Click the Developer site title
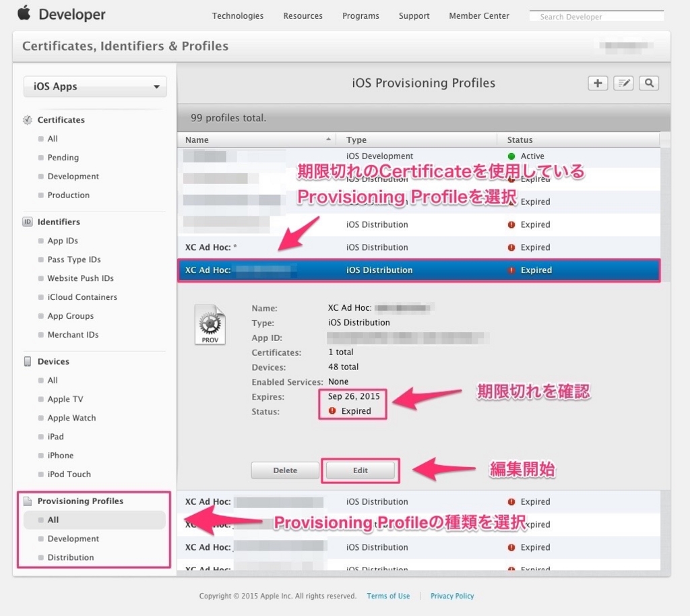The width and height of the screenshot is (690, 616). [71, 14]
